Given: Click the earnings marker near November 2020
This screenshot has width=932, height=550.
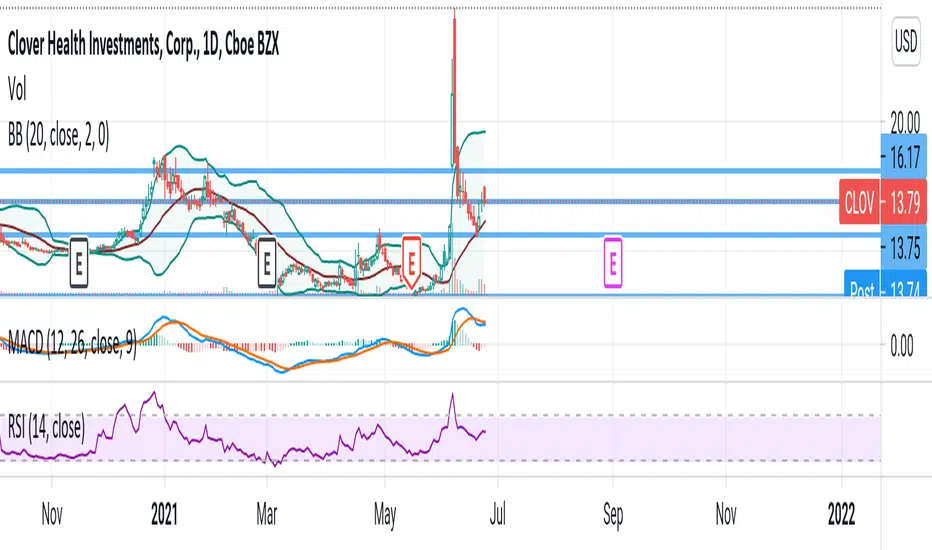Looking at the screenshot, I should [x=78, y=262].
